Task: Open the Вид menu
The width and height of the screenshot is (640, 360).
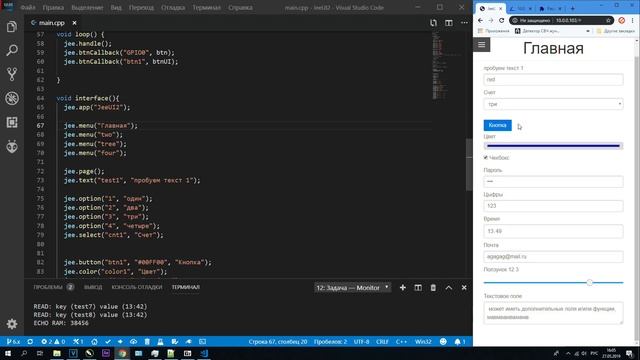Action: pos(116,7)
